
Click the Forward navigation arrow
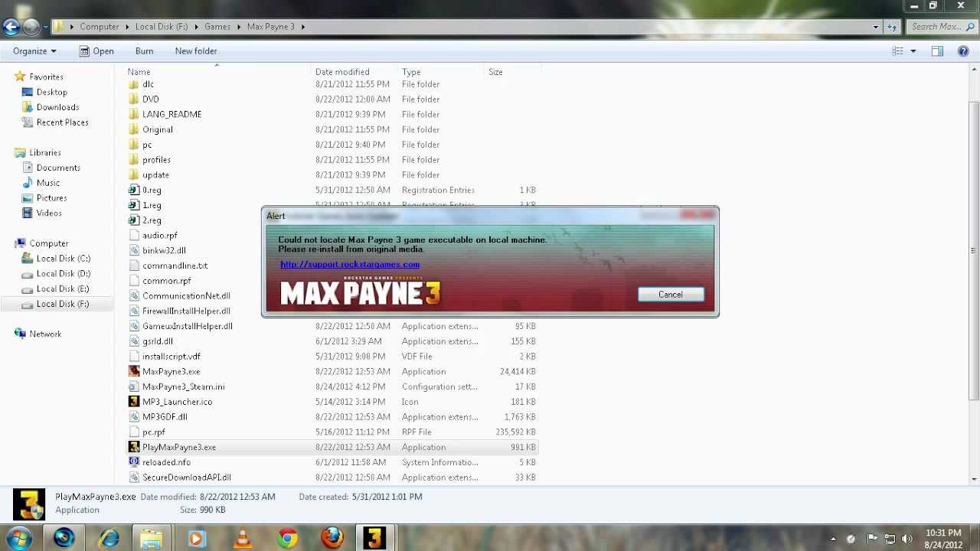tap(31, 27)
